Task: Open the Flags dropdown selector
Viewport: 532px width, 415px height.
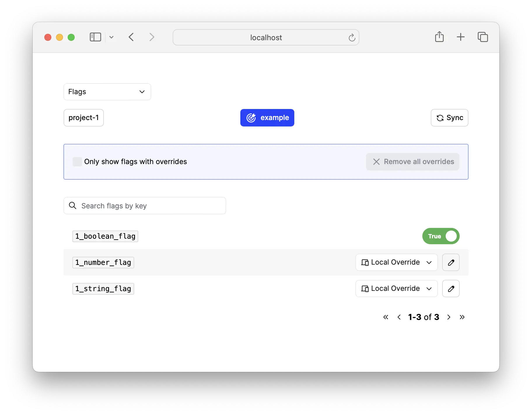Action: [107, 92]
